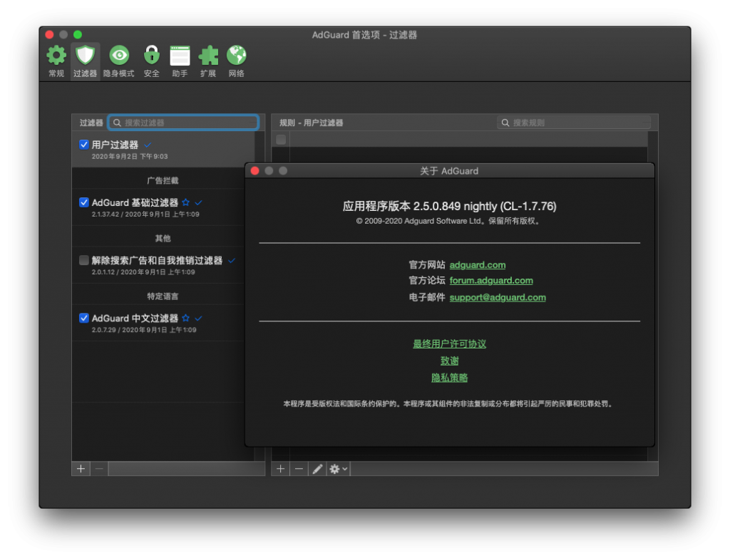Click star icon next to AdGuard 中文过滤器

(x=186, y=318)
